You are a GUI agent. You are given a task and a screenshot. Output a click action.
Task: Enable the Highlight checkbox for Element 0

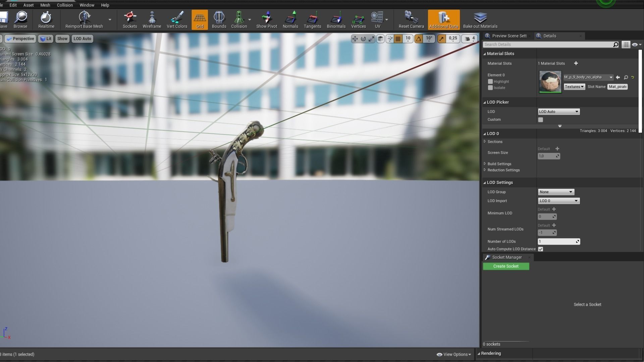click(490, 81)
